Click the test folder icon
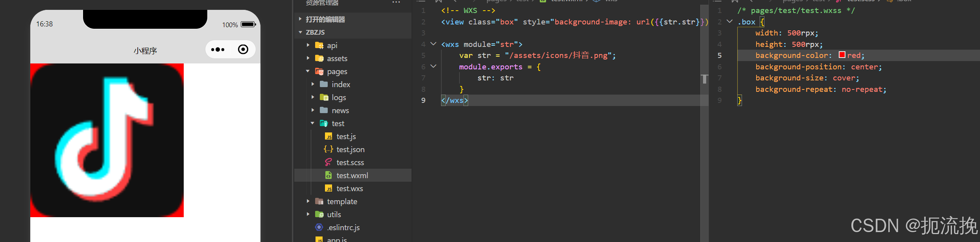 pyautogui.click(x=324, y=123)
